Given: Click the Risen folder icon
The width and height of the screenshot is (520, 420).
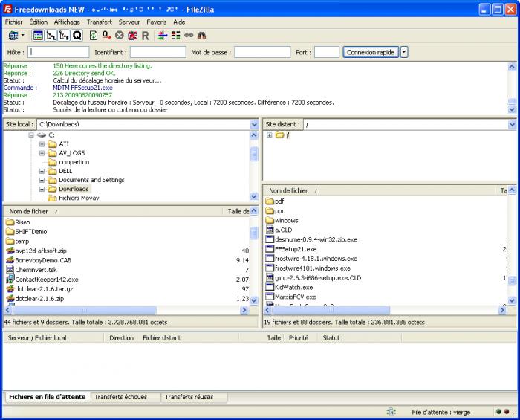Looking at the screenshot, I should click(x=10, y=222).
